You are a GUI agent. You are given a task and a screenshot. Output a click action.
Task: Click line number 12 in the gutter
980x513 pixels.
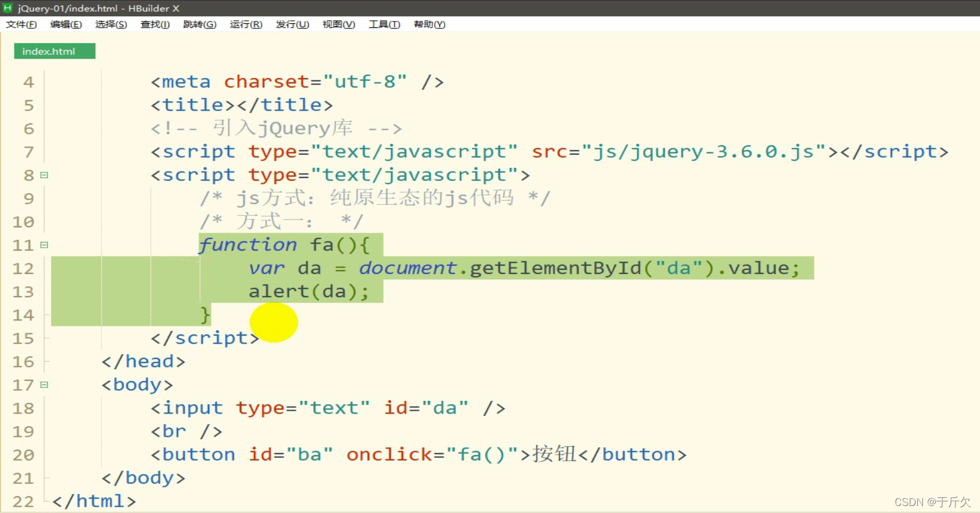(23, 268)
